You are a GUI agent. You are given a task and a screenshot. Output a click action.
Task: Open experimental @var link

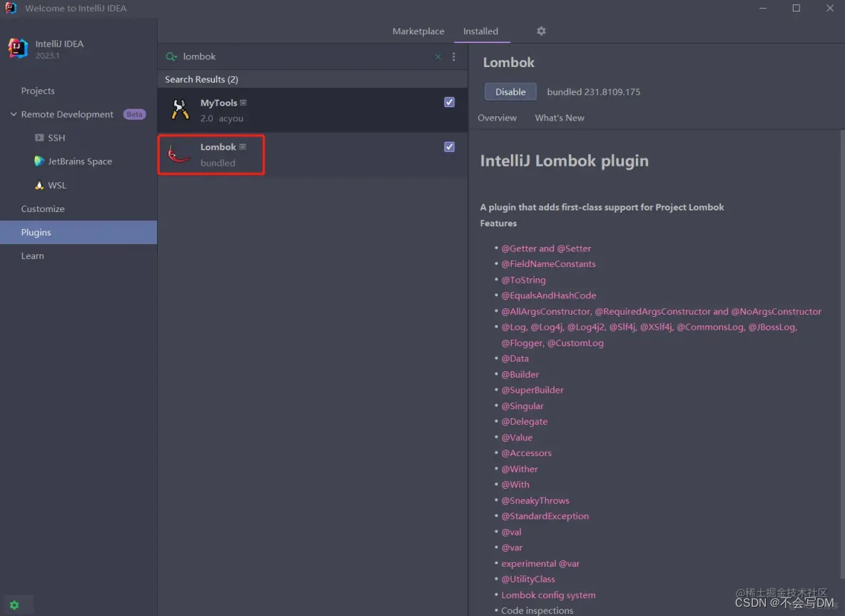click(x=540, y=563)
